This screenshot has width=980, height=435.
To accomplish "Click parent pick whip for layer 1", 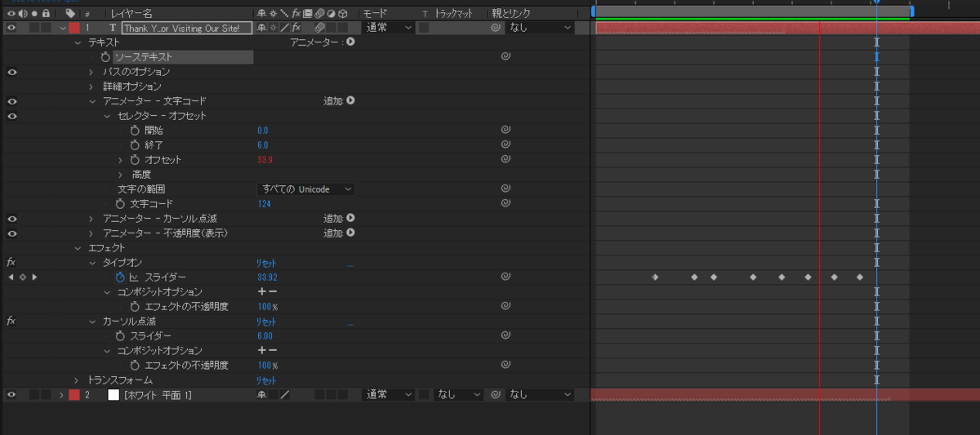I will (x=496, y=28).
